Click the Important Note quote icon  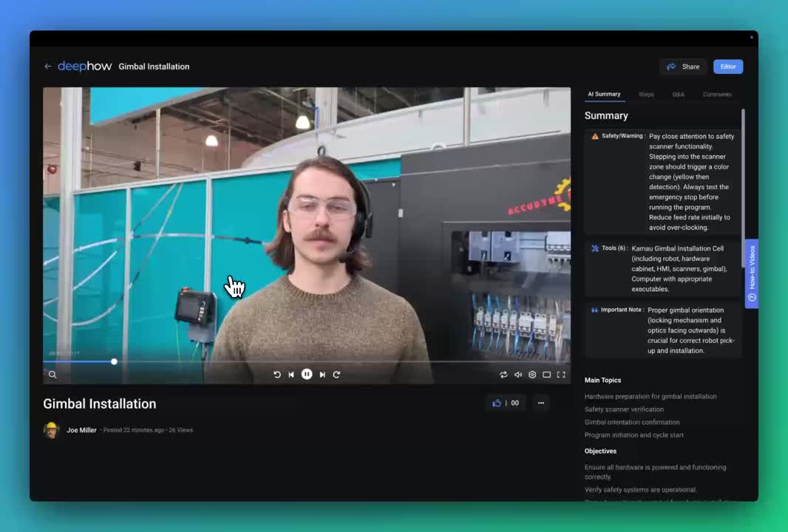[594, 310]
